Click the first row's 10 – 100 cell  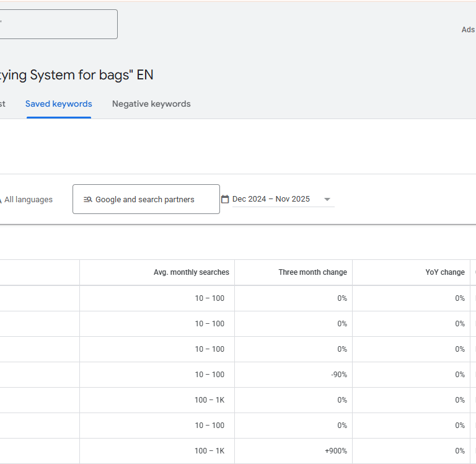tap(209, 298)
